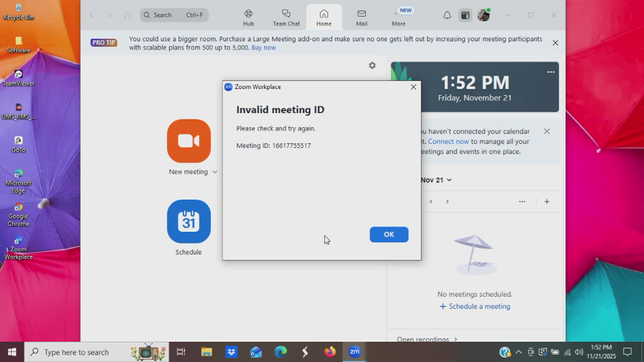Open the More menu tab
The width and height of the screenshot is (644, 362).
(398, 17)
